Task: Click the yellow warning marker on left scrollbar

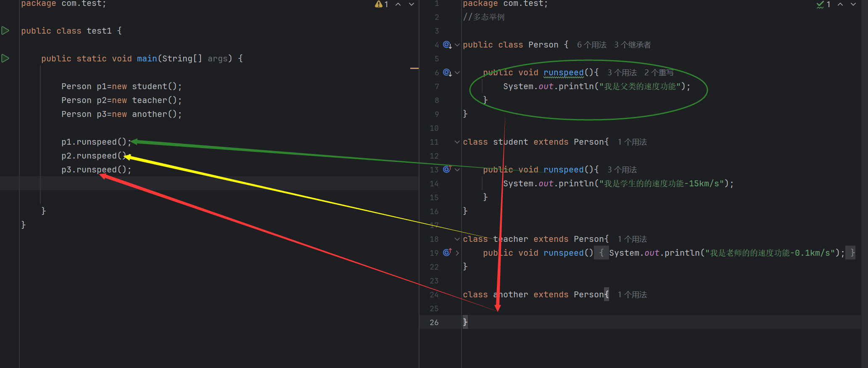Action: [414, 68]
